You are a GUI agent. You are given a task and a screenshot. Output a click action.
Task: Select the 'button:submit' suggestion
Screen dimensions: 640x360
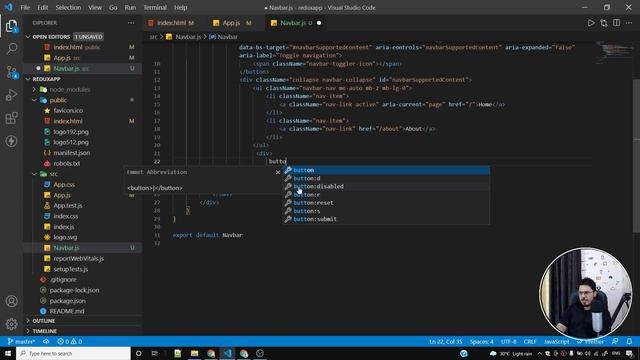(x=386, y=219)
